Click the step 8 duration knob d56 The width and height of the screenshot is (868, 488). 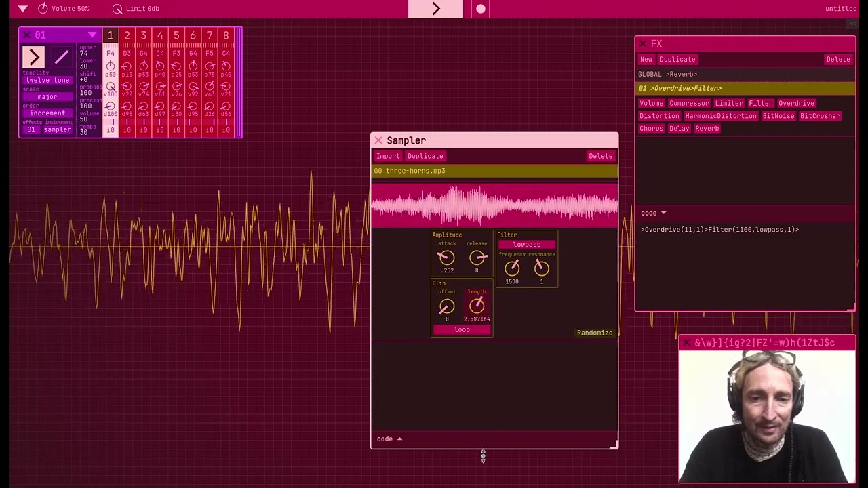226,107
